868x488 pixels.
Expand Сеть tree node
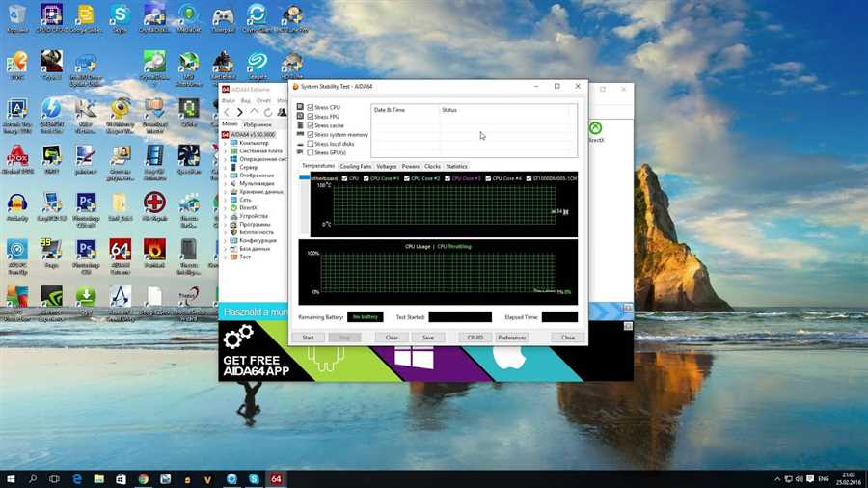pyautogui.click(x=226, y=200)
